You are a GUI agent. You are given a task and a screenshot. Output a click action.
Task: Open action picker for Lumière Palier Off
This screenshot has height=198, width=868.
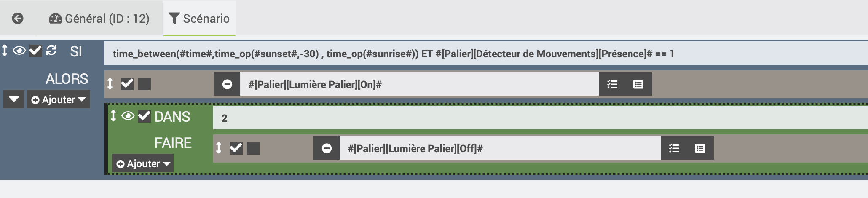(x=674, y=148)
